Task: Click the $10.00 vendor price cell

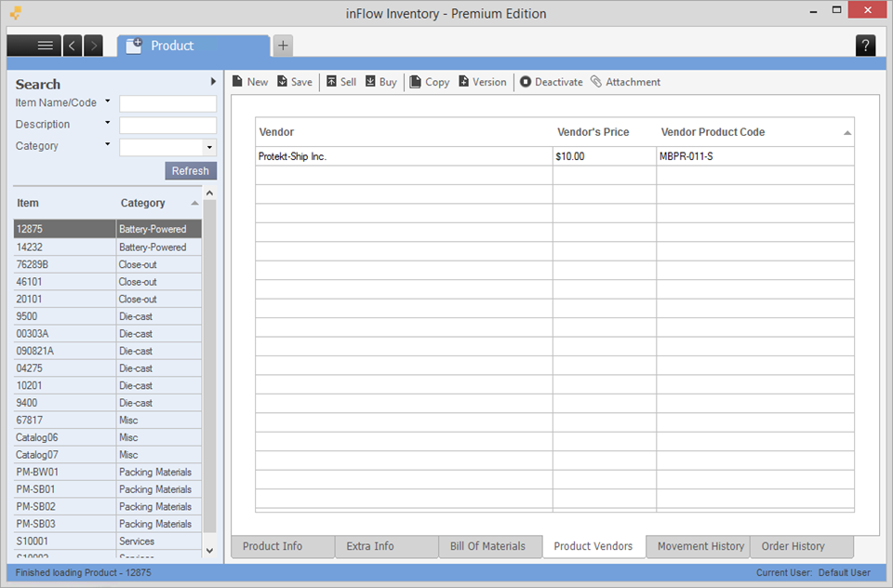Action: tap(605, 156)
